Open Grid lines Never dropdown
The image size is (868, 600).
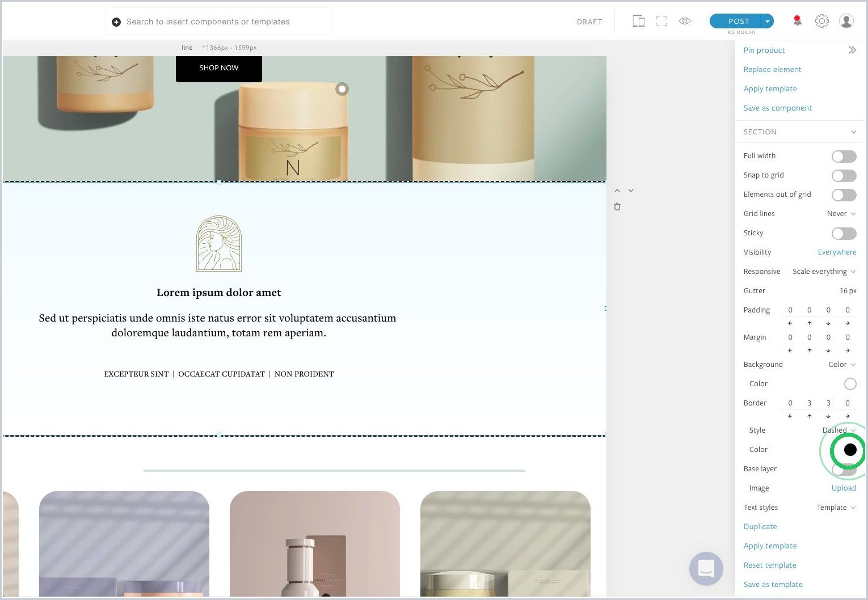[841, 214]
